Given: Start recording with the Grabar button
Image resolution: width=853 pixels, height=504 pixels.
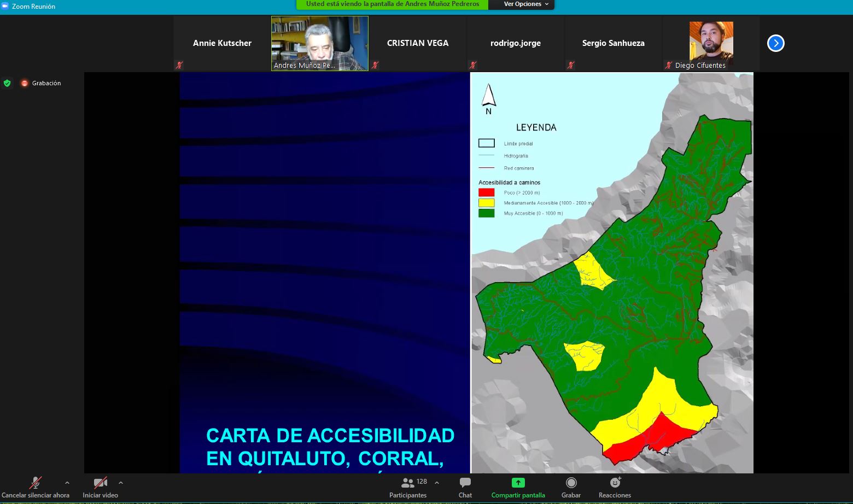Looking at the screenshot, I should pos(571,483).
